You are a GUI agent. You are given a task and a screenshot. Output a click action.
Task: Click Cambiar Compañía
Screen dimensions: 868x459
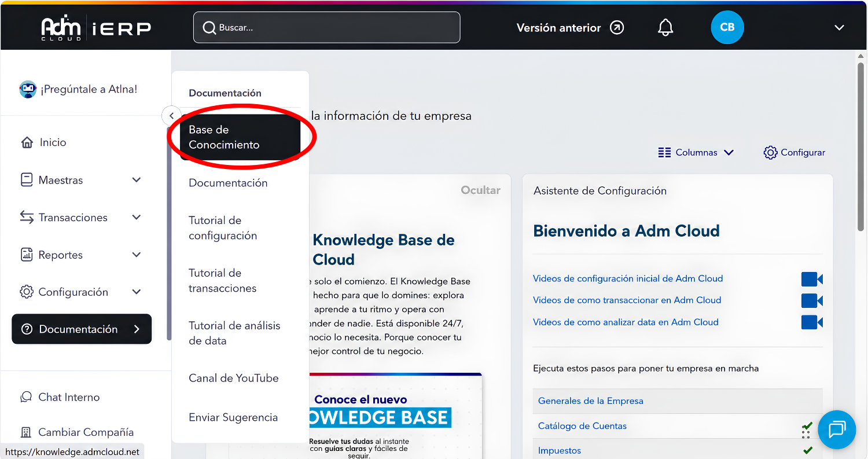pos(86,432)
